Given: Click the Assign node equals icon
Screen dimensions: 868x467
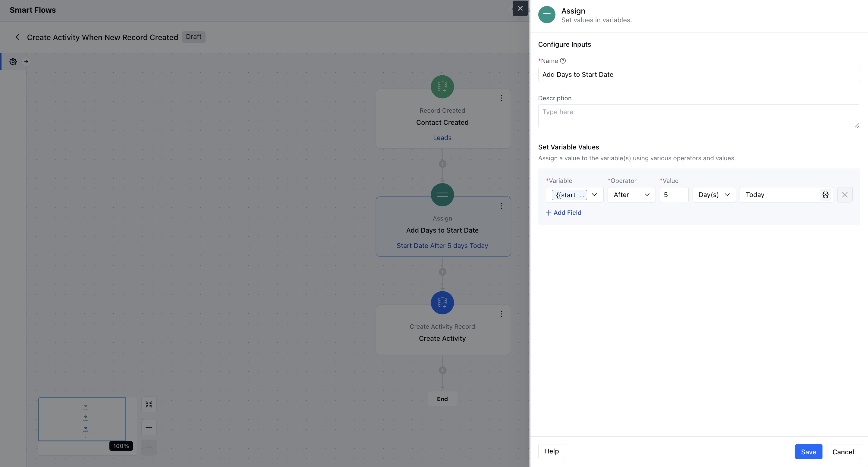Looking at the screenshot, I should tap(442, 195).
